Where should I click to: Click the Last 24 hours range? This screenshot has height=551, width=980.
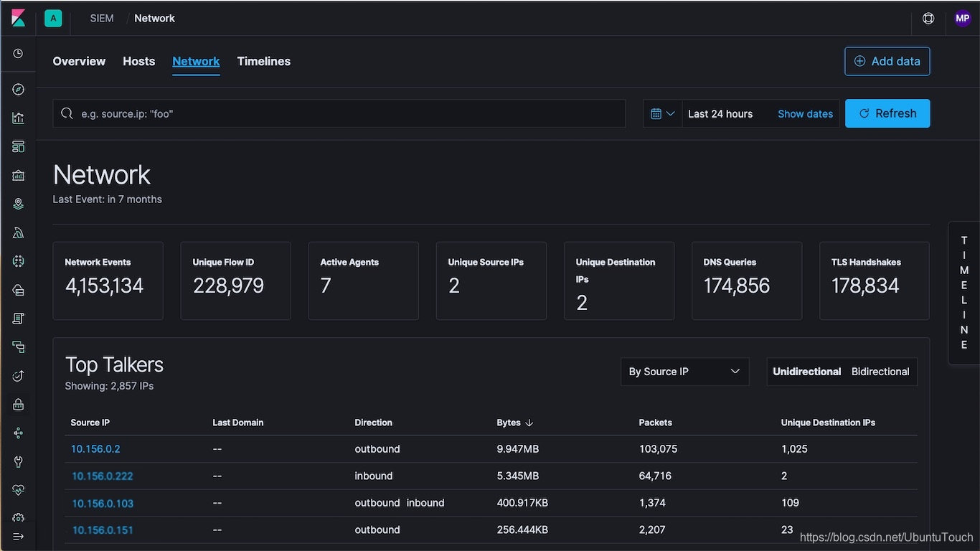click(720, 114)
